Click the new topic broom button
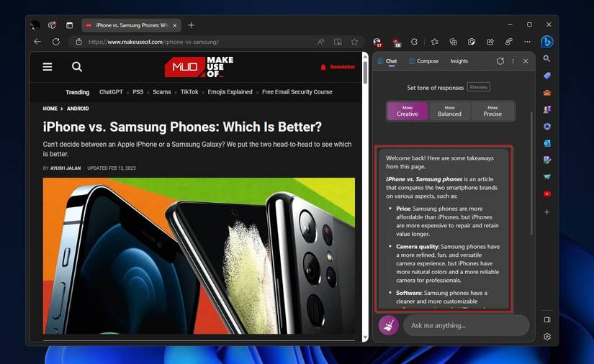The image size is (594, 364). [x=388, y=325]
